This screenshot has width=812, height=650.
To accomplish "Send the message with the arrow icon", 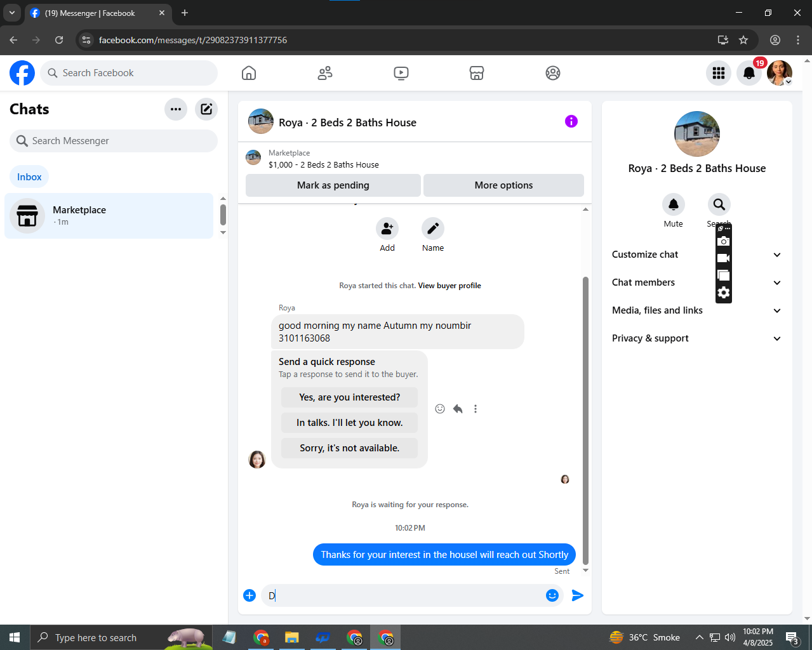I will coord(578,595).
